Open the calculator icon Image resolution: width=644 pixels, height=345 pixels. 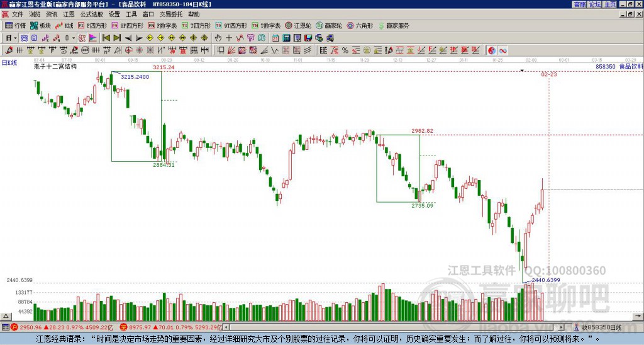click(286, 38)
